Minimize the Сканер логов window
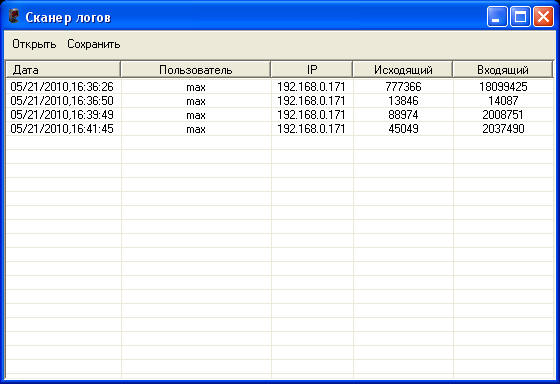Viewport: 560px width, 384px height. tap(497, 17)
